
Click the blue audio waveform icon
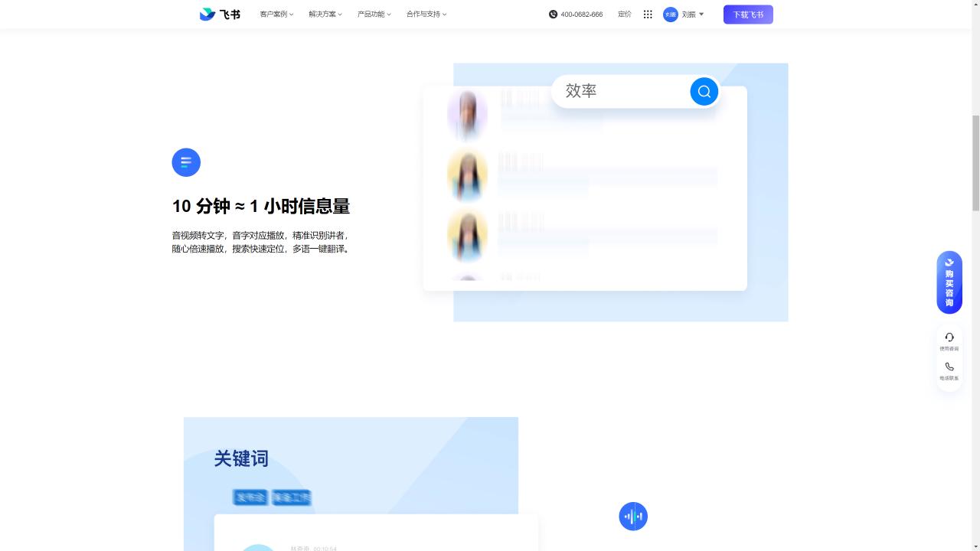click(633, 517)
